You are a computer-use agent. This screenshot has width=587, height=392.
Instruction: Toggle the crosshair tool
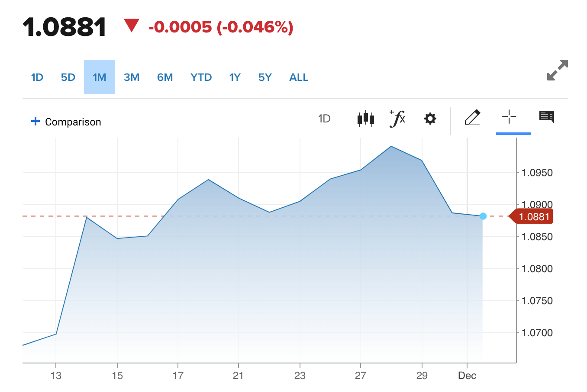(x=509, y=117)
